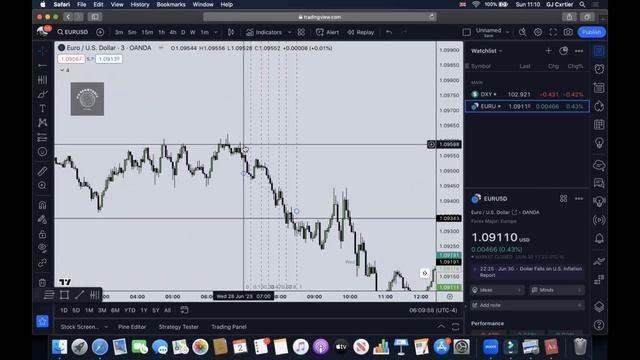Select the 1D date range

pyautogui.click(x=64, y=310)
